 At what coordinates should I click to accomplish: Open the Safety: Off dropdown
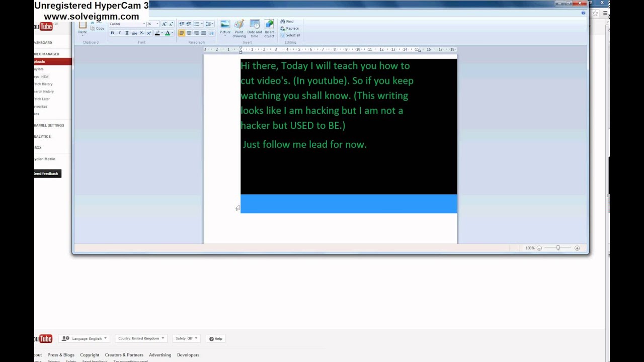pos(186,338)
